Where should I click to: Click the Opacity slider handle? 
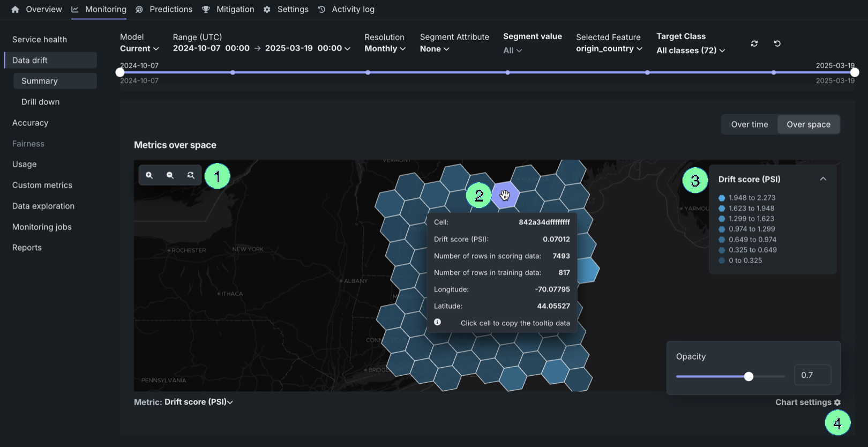[749, 376]
